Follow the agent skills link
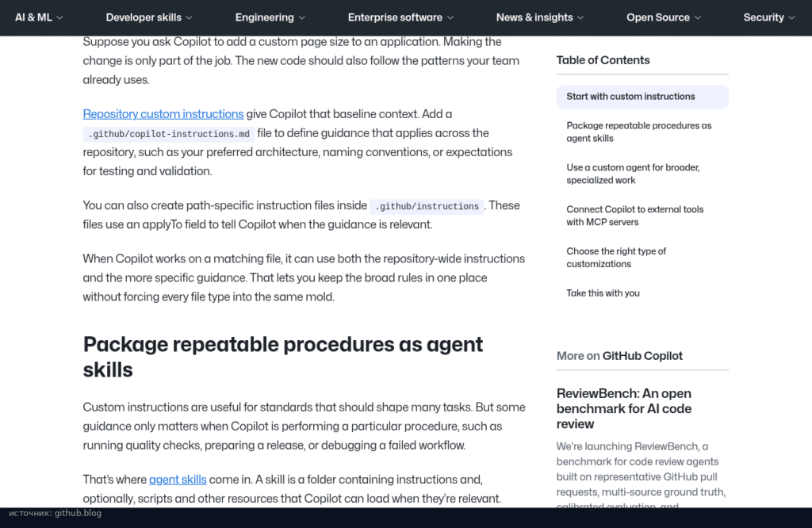This screenshot has height=528, width=812. tap(178, 480)
